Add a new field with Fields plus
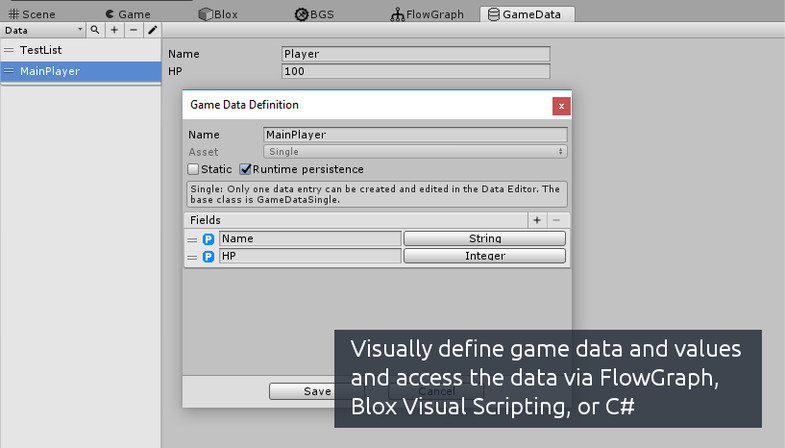 click(537, 220)
